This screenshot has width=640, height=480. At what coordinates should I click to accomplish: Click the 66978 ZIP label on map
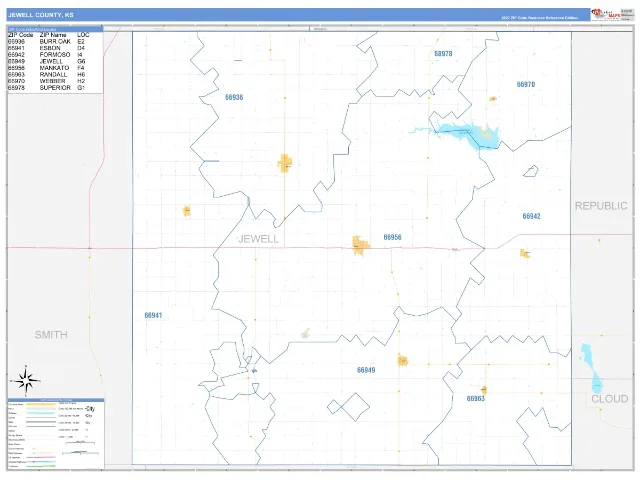pyautogui.click(x=443, y=53)
